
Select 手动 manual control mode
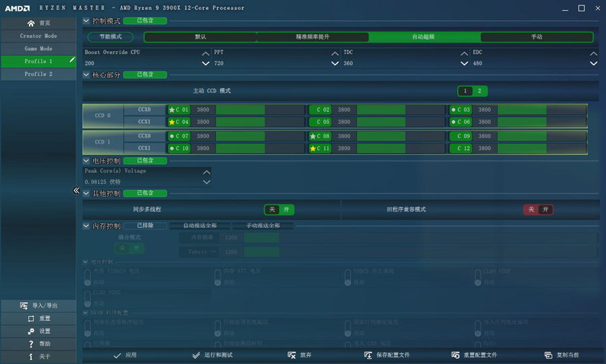click(537, 37)
